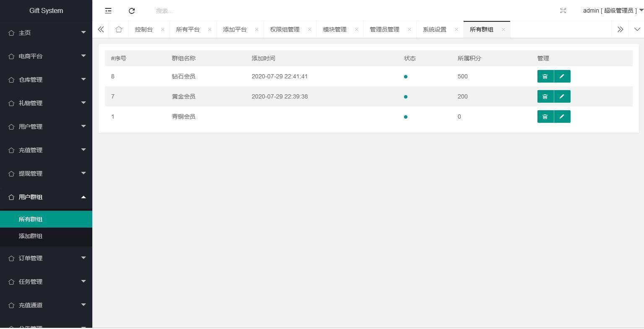
Task: Edit the 黄金会员 group with pencil icon
Action: [562, 96]
